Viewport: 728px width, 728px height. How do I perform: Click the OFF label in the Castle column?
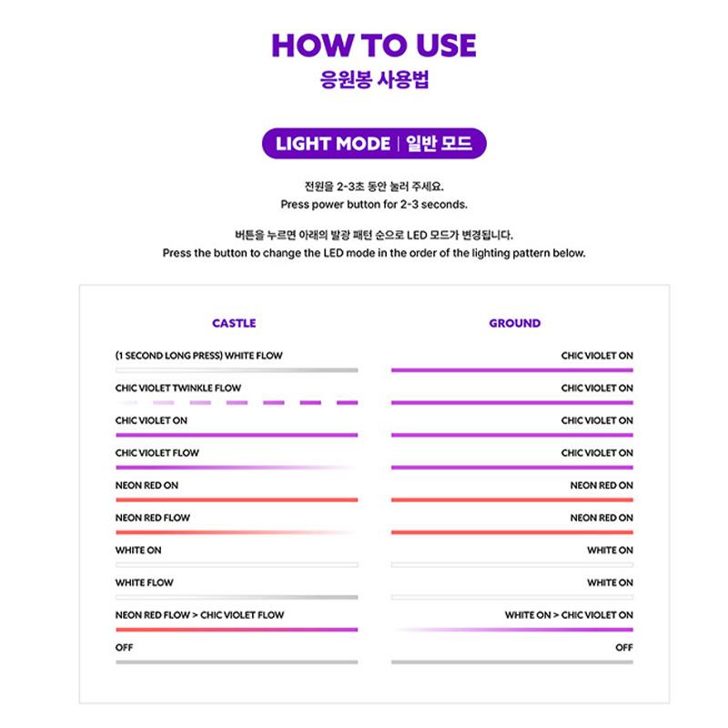[x=124, y=648]
